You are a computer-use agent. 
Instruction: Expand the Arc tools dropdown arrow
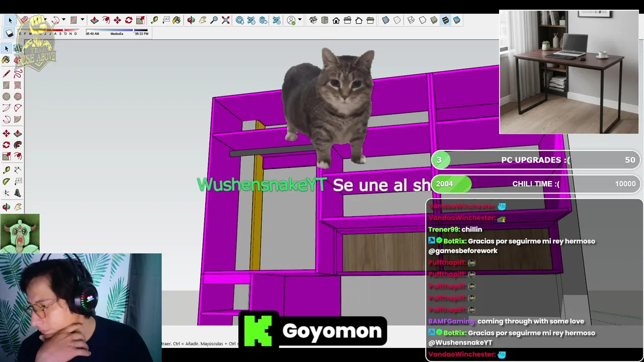63,19
